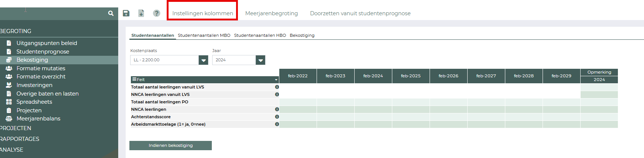Click the download export icon

(141, 13)
